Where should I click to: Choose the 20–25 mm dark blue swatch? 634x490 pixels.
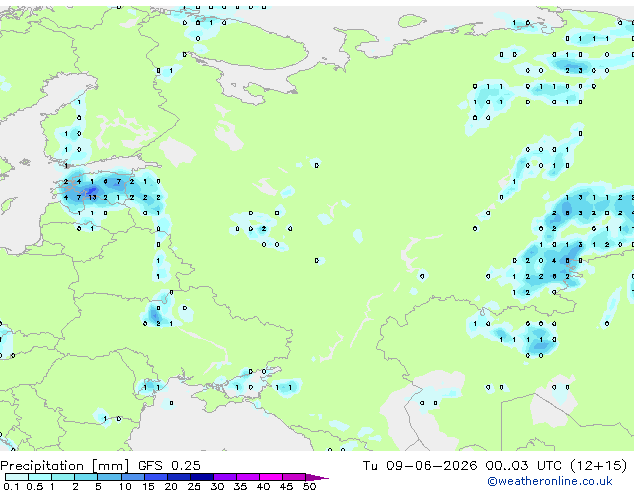click(178, 477)
